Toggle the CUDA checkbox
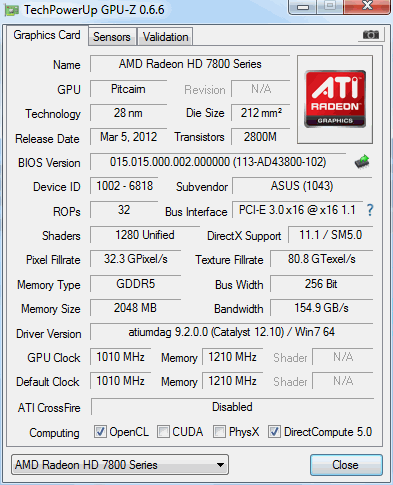Screen dimensions: 393x485 pos(163,431)
